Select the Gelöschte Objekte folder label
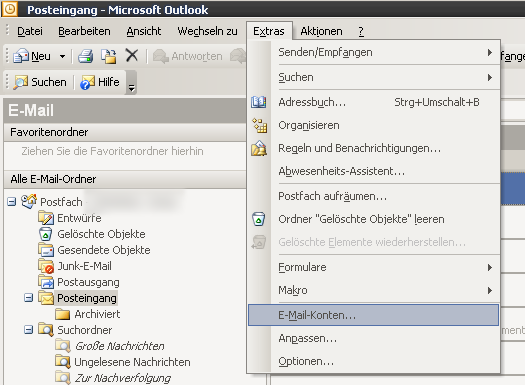The width and height of the screenshot is (525, 385). click(x=101, y=234)
